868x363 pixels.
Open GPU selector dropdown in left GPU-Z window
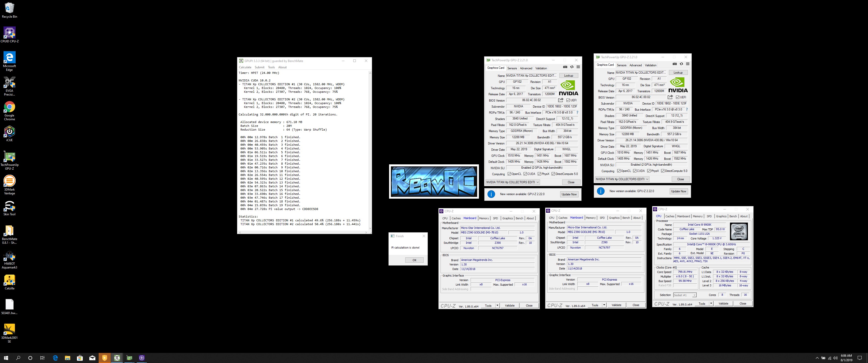click(512, 182)
